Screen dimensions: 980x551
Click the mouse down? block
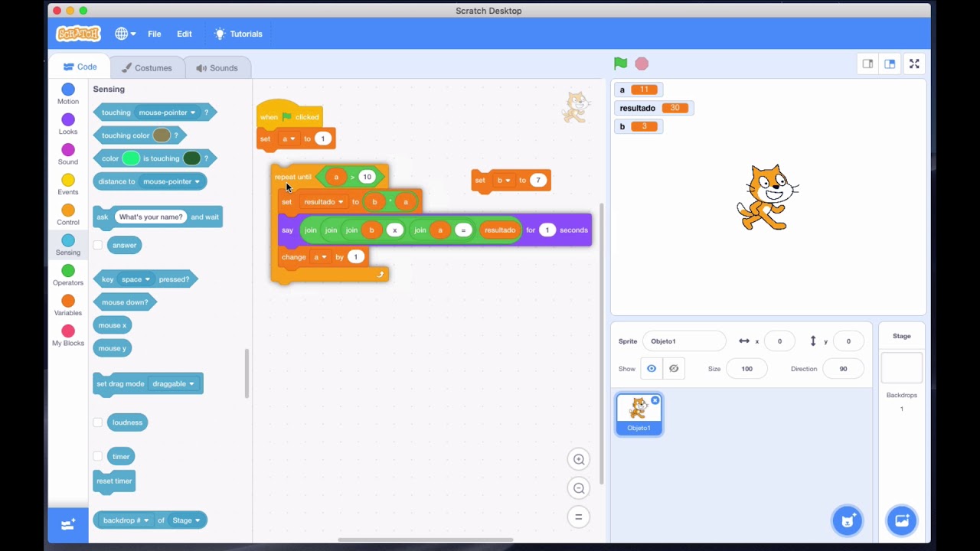pyautogui.click(x=125, y=302)
